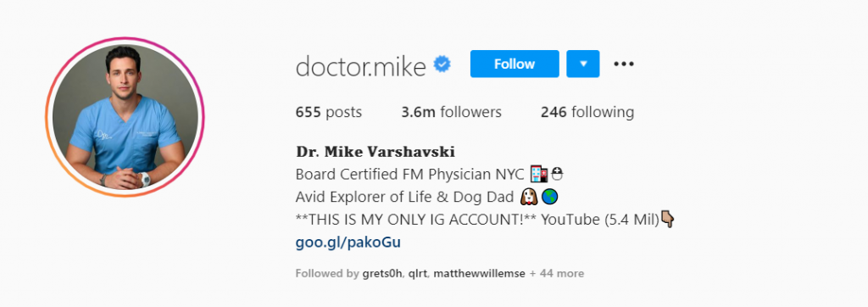The width and height of the screenshot is (868, 307).
Task: View the 3.6m followers list
Action: [451, 113]
